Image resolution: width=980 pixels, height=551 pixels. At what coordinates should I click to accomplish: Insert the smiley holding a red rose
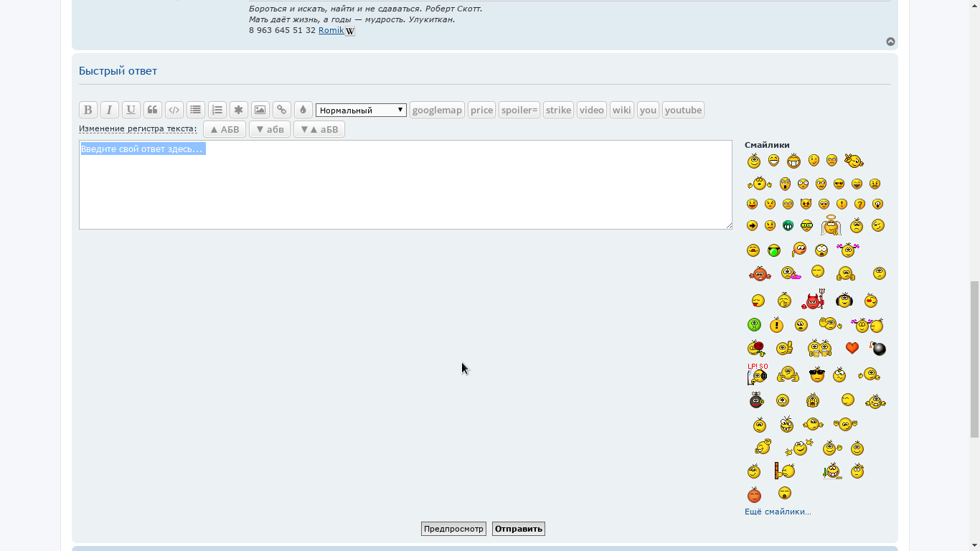756,349
